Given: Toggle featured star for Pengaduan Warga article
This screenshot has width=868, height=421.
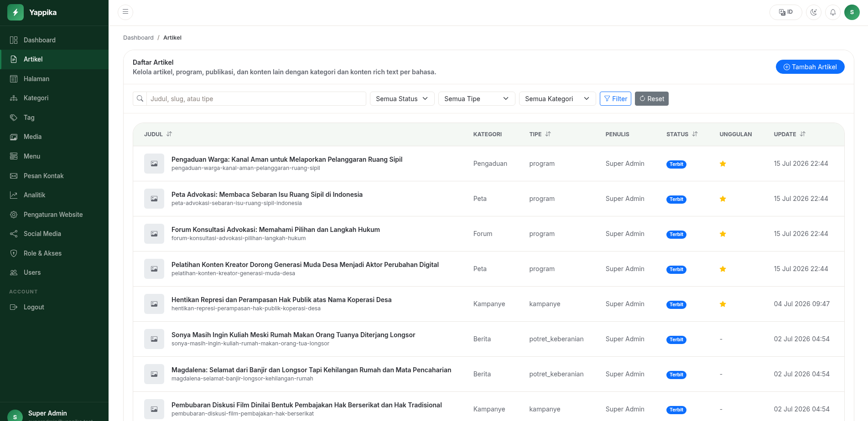Looking at the screenshot, I should pyautogui.click(x=723, y=164).
